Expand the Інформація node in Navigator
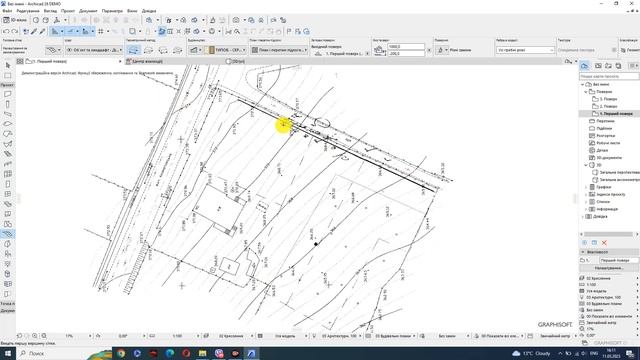640x360 pixels. click(586, 209)
